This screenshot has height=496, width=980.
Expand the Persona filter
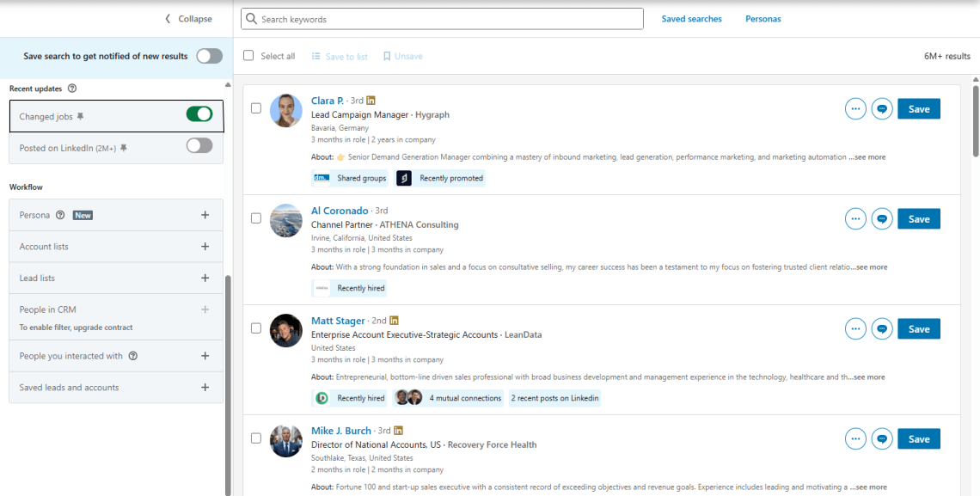tap(205, 215)
